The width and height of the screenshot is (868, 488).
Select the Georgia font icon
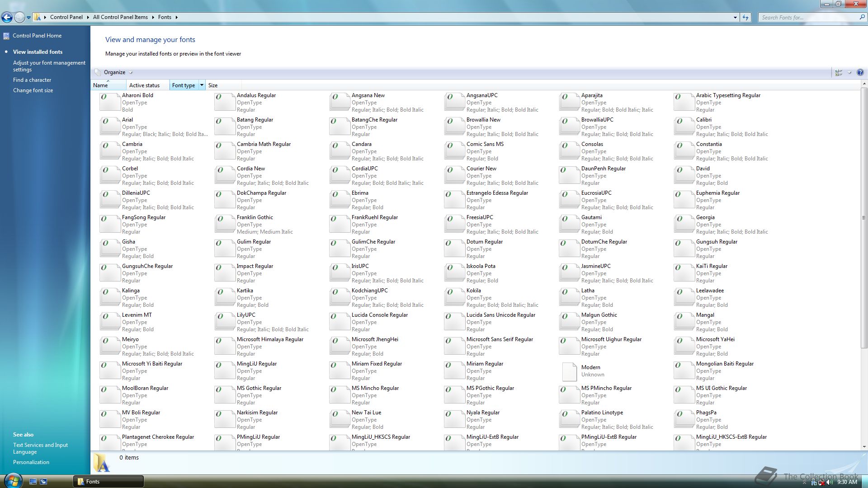point(684,224)
